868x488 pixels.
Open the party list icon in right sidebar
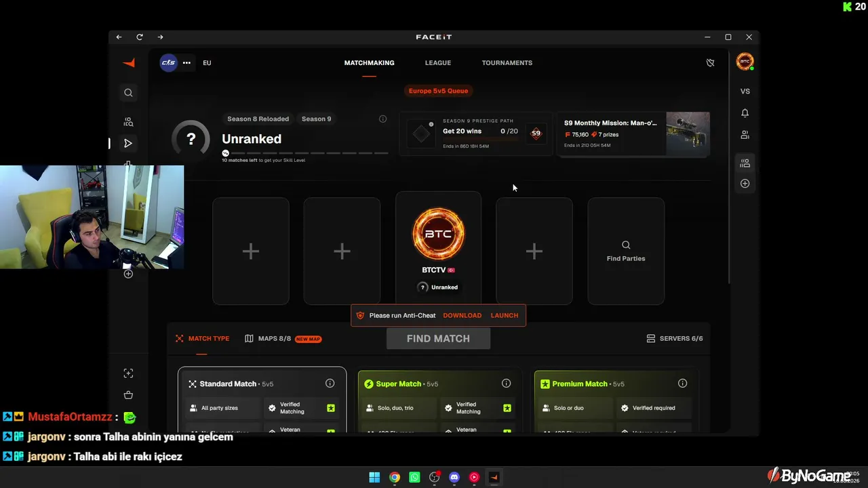tap(745, 163)
